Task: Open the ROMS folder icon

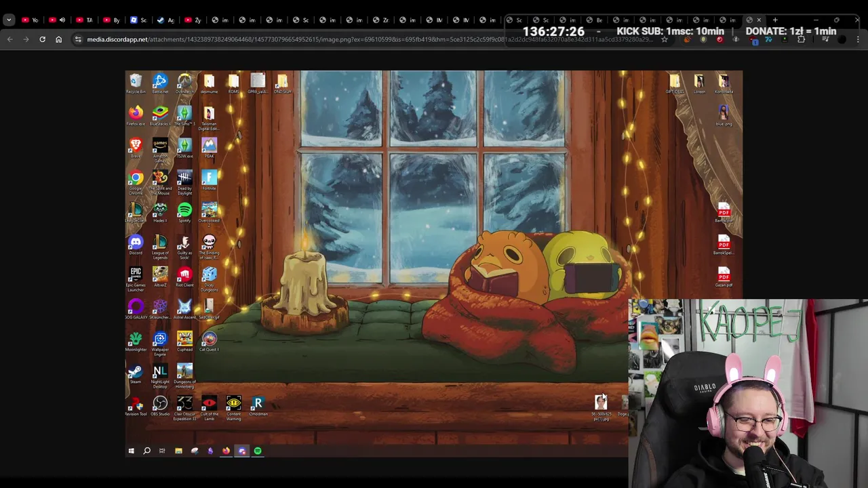Action: pyautogui.click(x=233, y=83)
